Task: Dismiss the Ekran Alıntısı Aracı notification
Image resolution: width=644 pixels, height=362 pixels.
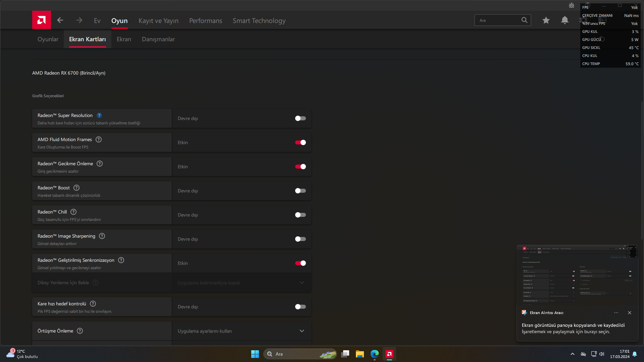Action: coord(630,313)
